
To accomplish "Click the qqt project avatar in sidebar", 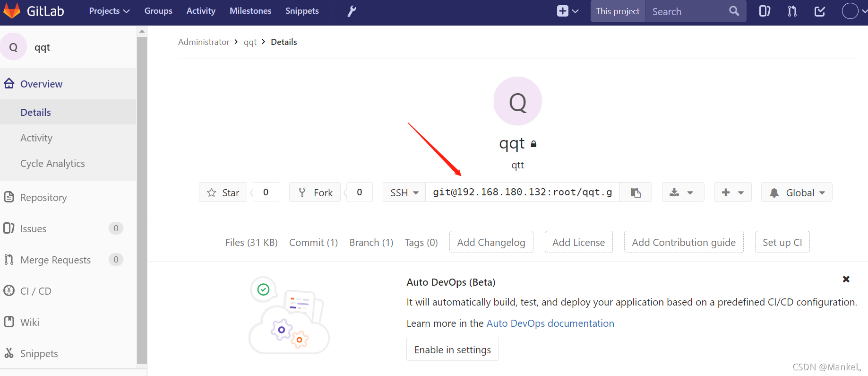I will coord(14,47).
